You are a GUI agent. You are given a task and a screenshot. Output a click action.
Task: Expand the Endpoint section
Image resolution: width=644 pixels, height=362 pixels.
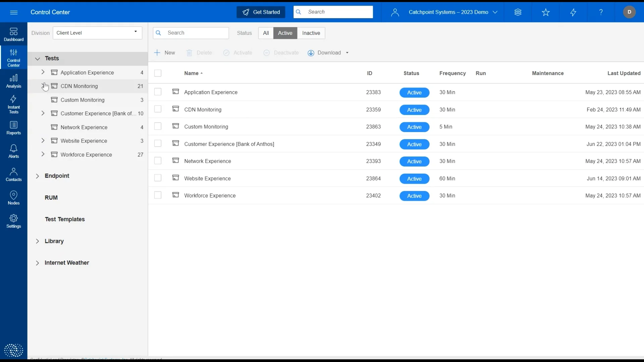(38, 176)
